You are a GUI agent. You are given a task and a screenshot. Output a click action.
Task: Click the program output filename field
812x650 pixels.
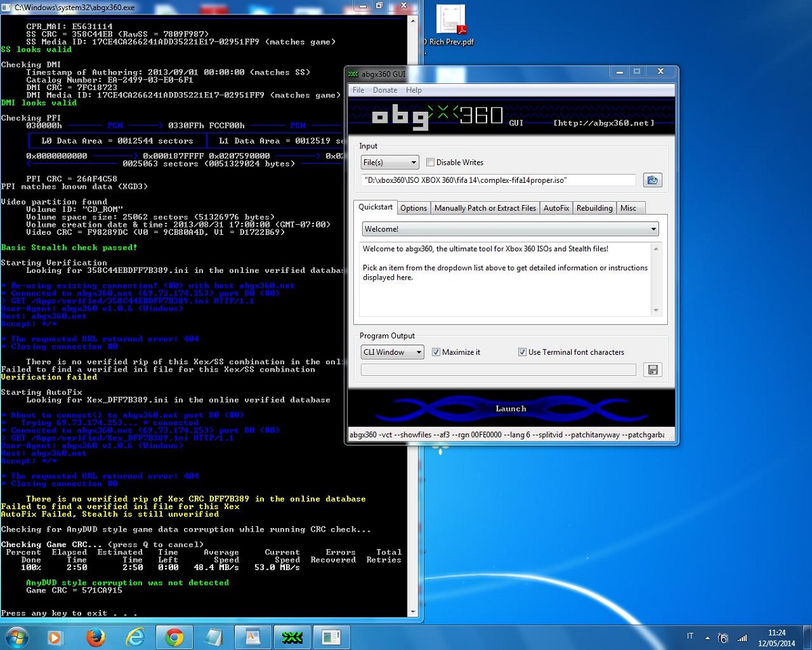point(499,370)
